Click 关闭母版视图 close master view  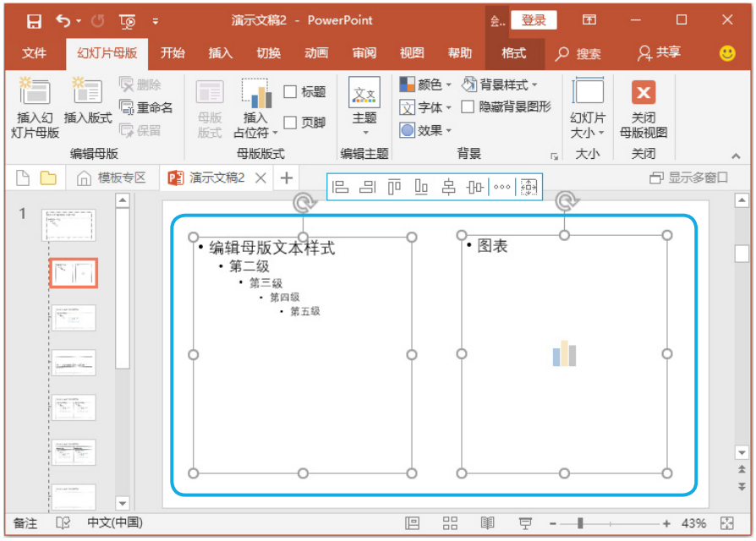[644, 109]
